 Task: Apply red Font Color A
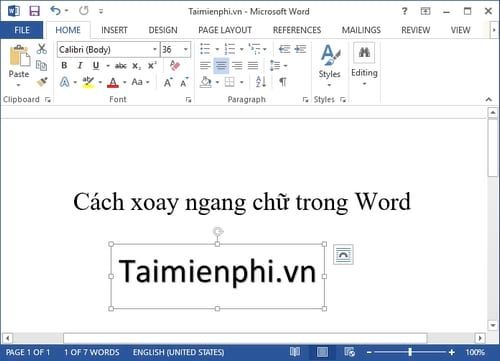click(x=113, y=82)
